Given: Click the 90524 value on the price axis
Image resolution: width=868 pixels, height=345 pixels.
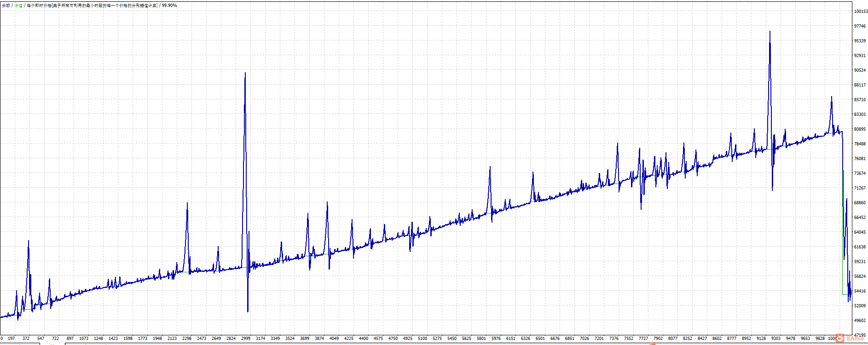Looking at the screenshot, I should click(860, 70).
